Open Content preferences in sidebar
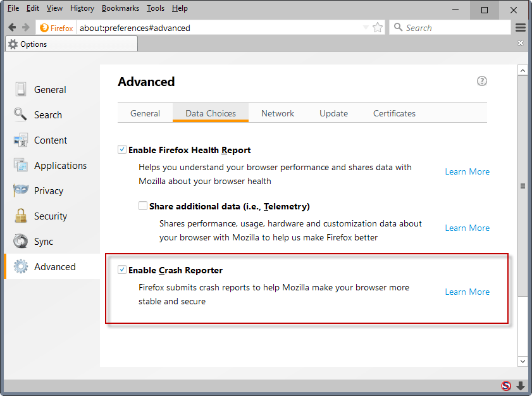Viewport: 532px width, 396px height. (x=53, y=140)
